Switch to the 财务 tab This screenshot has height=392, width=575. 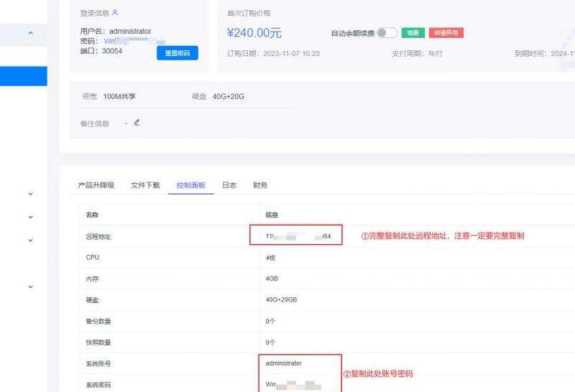click(260, 185)
